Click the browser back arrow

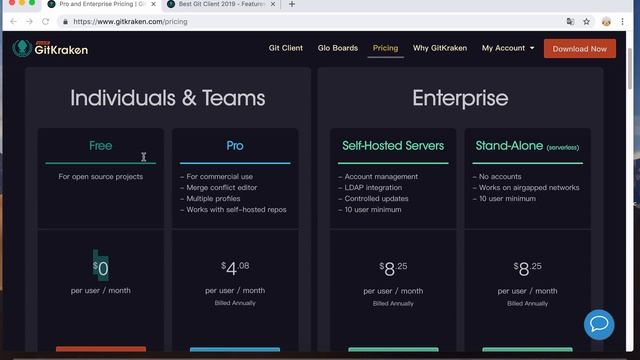[x=13, y=22]
